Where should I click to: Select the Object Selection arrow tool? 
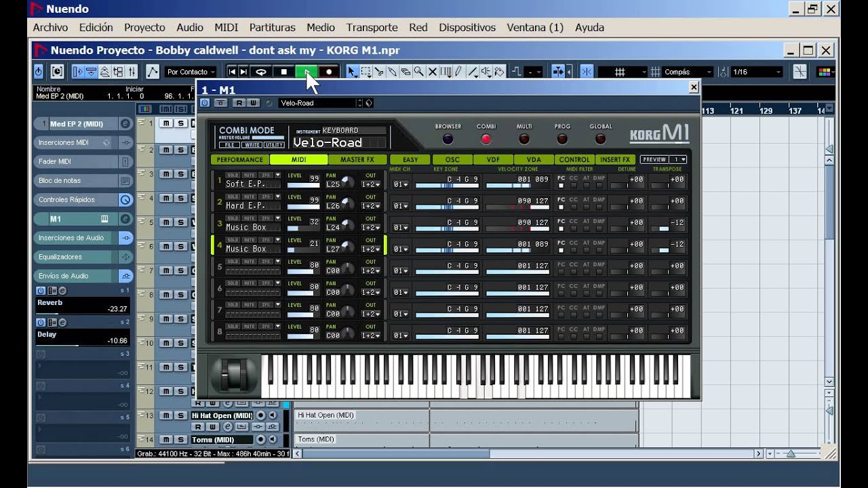pos(351,71)
